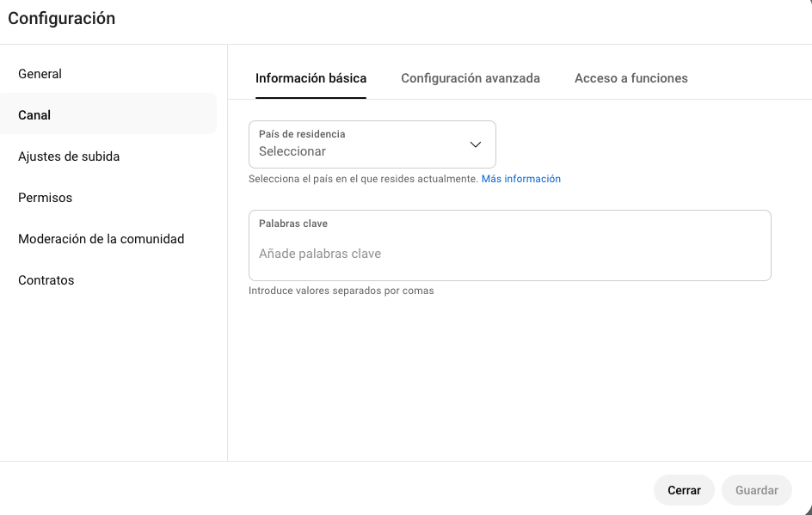Select the Información básica tab
This screenshot has height=515, width=812.
(311, 77)
